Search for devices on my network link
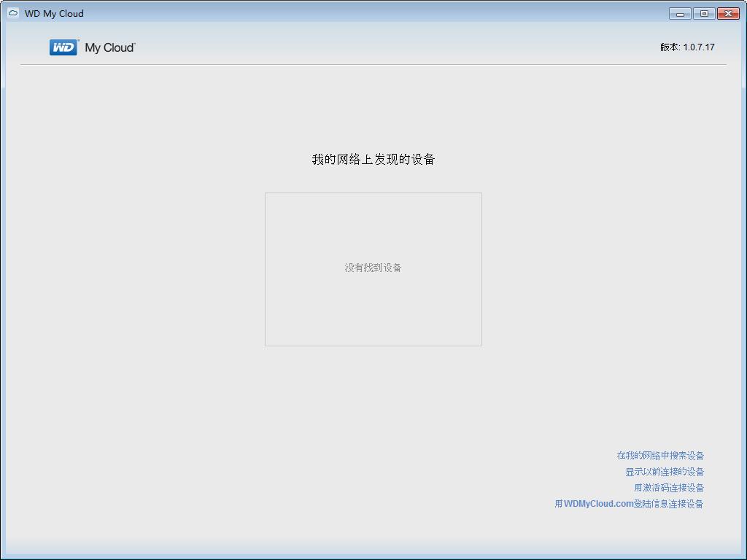 [660, 456]
